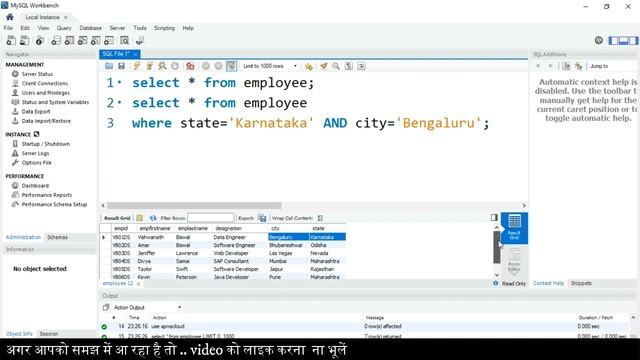Click result grid vertical scrollbar
Screen dimensions: 640x360
coord(497,247)
